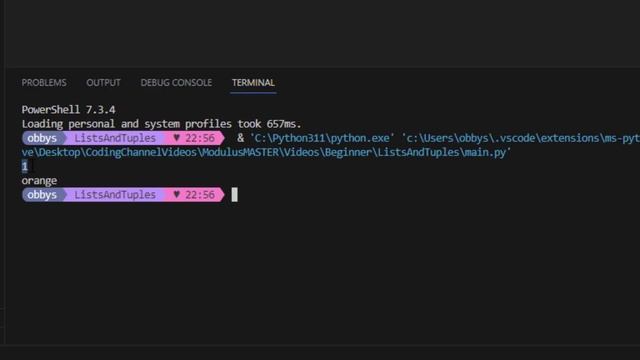Click the highlighted '1' output
This screenshot has width=640, height=360.
(24, 166)
